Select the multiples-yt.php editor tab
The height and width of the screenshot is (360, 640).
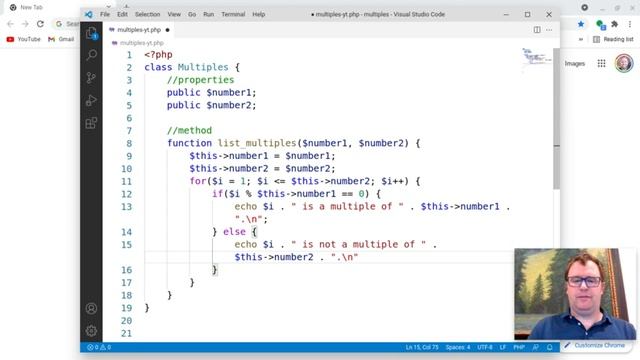(x=139, y=30)
